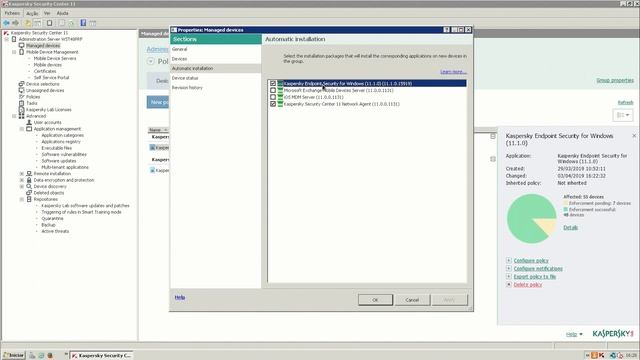Image resolution: width=640 pixels, height=360 pixels.
Task: Click the Deleted objects icon in the tree
Action: (x=29, y=193)
